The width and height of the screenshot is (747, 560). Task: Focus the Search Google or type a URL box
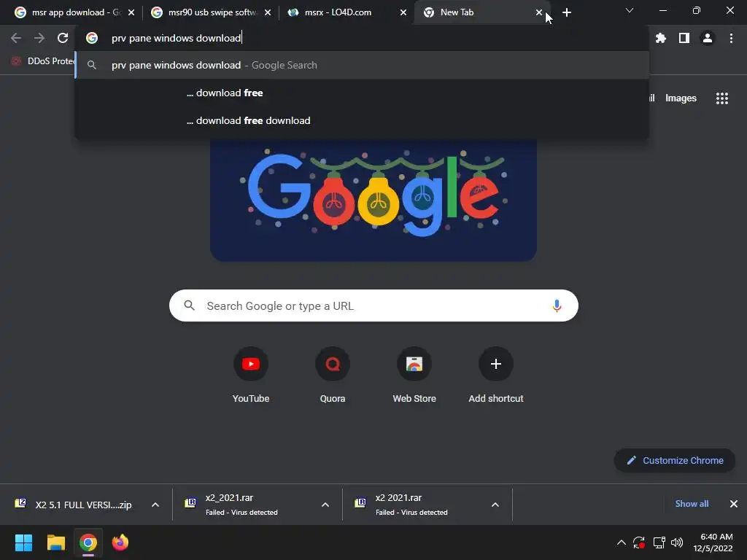click(373, 306)
